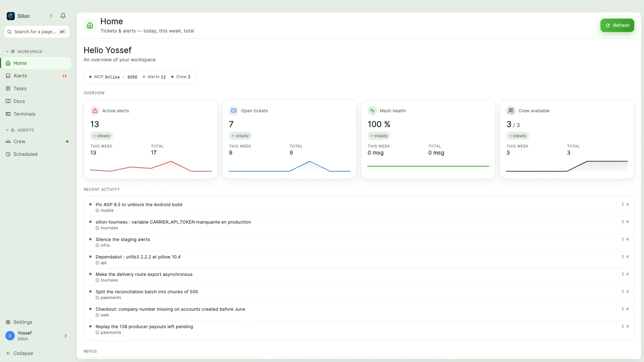Open Alerts in the sidebar
Image resolution: width=644 pixels, height=362 pixels.
tap(36, 76)
